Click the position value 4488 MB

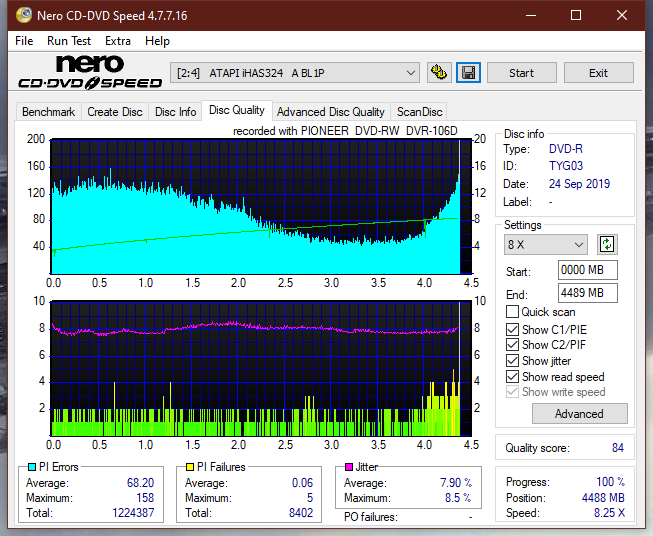[603, 498]
